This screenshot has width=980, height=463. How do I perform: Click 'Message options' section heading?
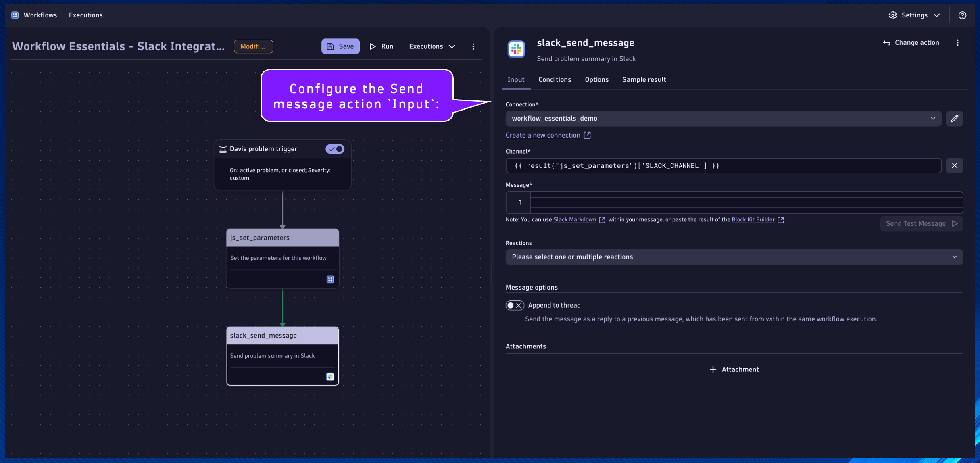(532, 287)
